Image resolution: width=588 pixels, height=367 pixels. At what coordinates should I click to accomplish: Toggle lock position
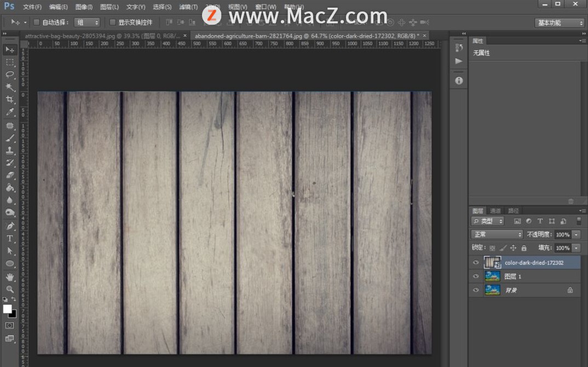point(514,248)
